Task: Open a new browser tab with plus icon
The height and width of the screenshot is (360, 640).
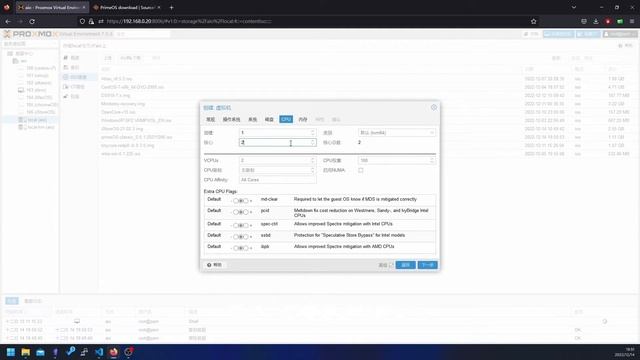Action: (x=171, y=7)
